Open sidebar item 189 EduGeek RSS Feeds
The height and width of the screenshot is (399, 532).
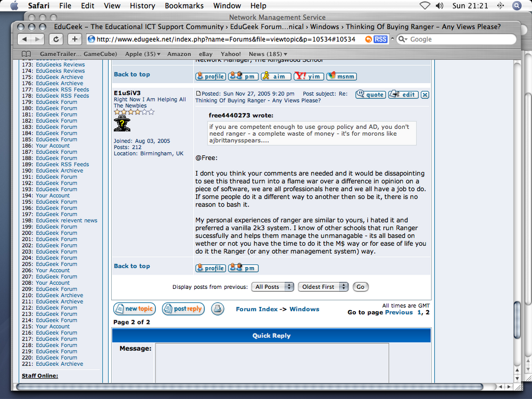pos(62,164)
